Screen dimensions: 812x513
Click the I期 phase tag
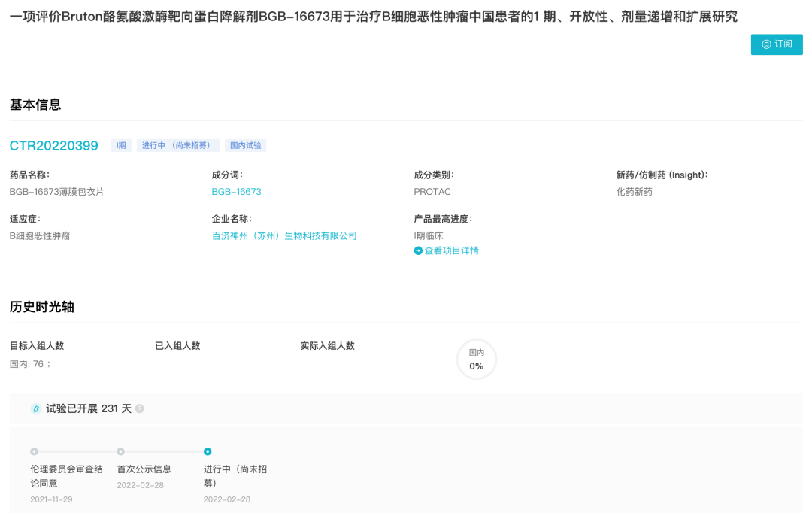click(121, 146)
